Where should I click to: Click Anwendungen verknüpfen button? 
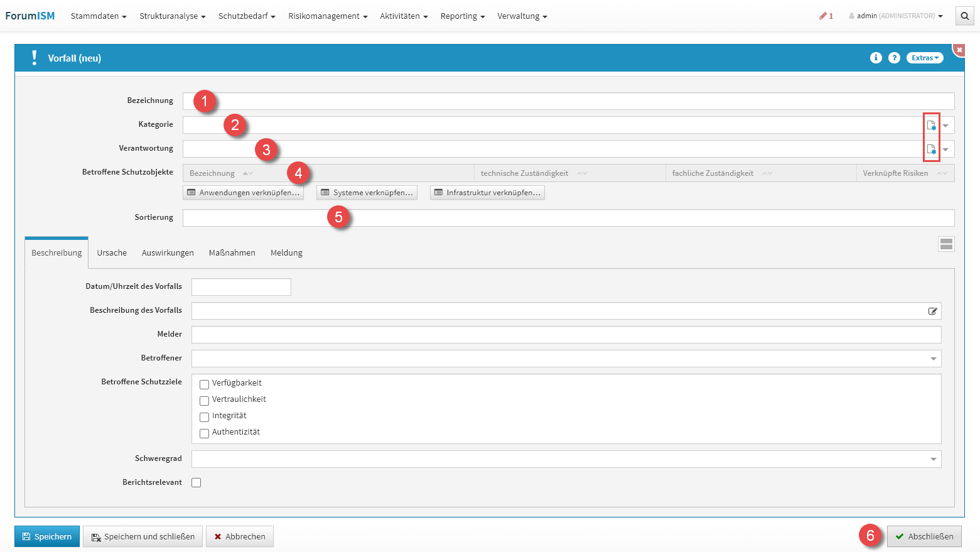coord(243,193)
